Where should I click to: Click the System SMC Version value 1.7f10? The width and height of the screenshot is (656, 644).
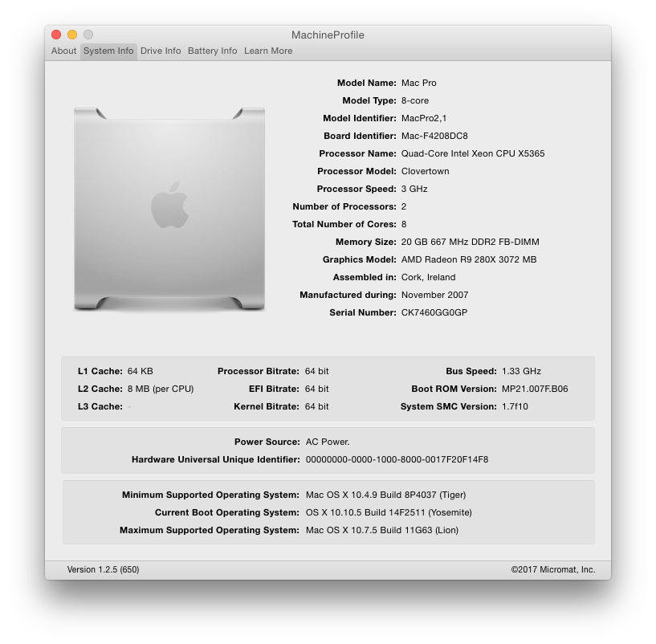pyautogui.click(x=515, y=406)
